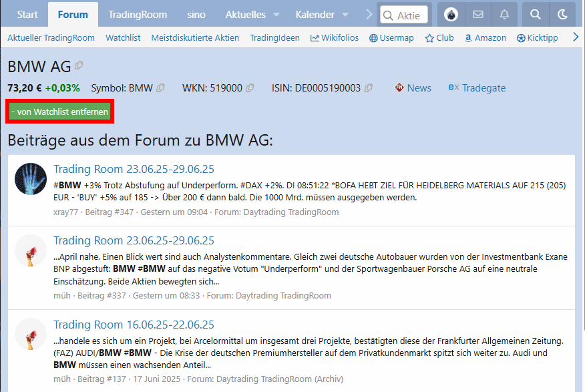Image resolution: width=585 pixels, height=392 pixels.
Task: Open the TradingIdeen link
Action: click(x=275, y=37)
